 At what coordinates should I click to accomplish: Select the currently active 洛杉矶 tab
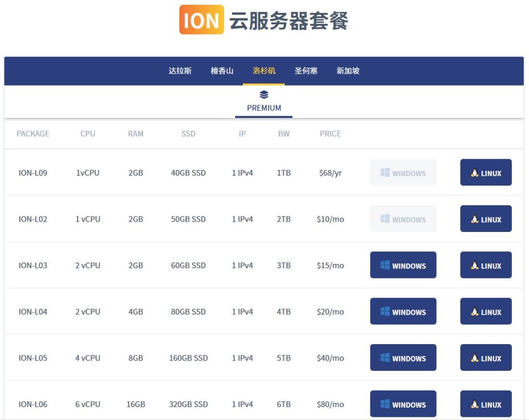[263, 71]
